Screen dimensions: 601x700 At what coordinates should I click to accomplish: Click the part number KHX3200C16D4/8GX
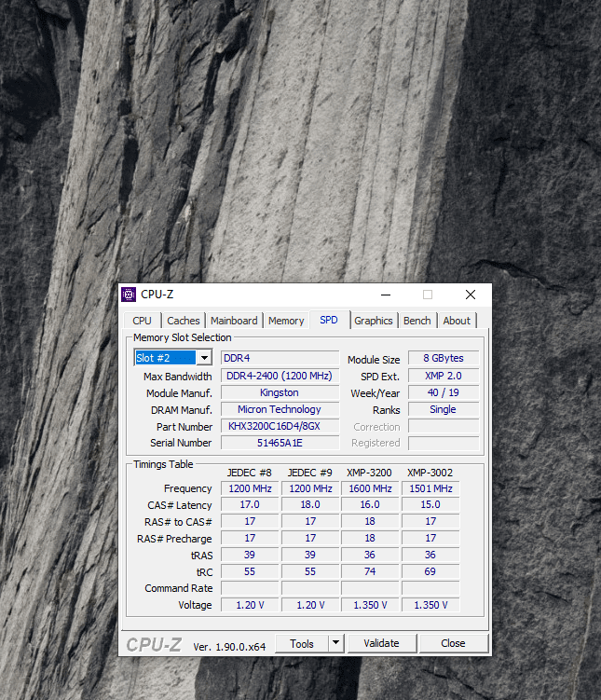pos(280,426)
